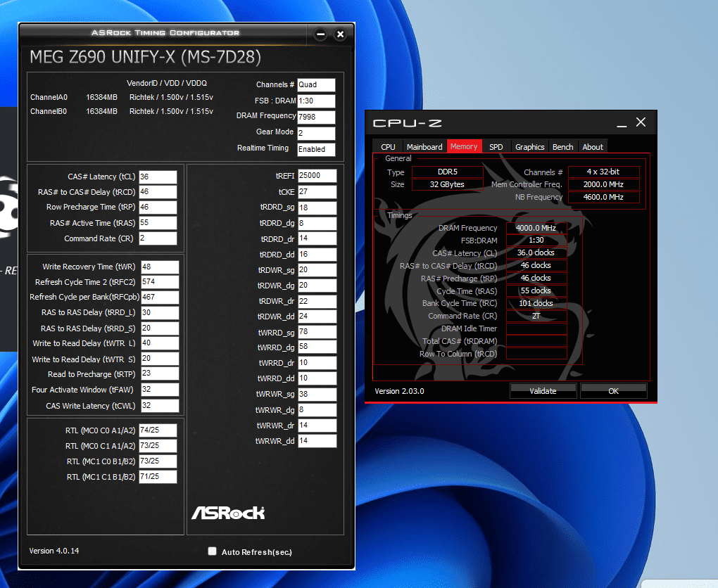Click the RAS# to CAS# Delay (tRCD) field
This screenshot has height=588, width=718.
click(158, 192)
